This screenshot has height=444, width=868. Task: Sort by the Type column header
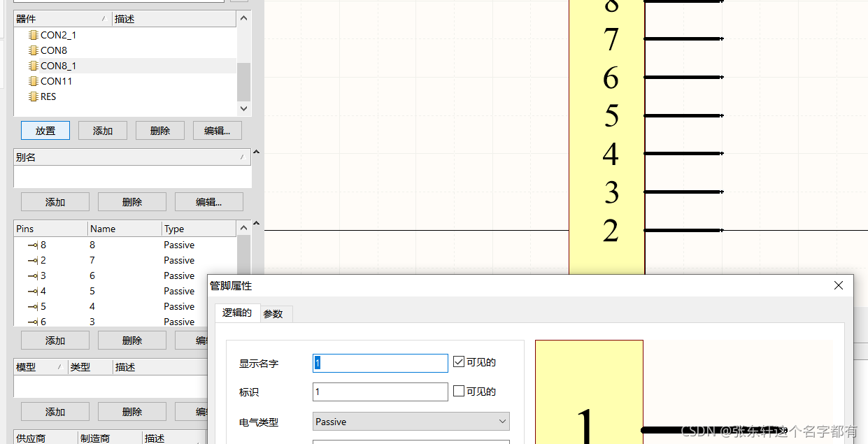(199, 229)
